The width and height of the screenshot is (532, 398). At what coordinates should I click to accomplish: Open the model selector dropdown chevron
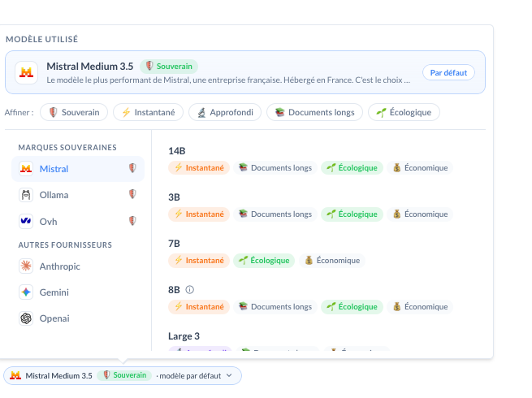[229, 375]
